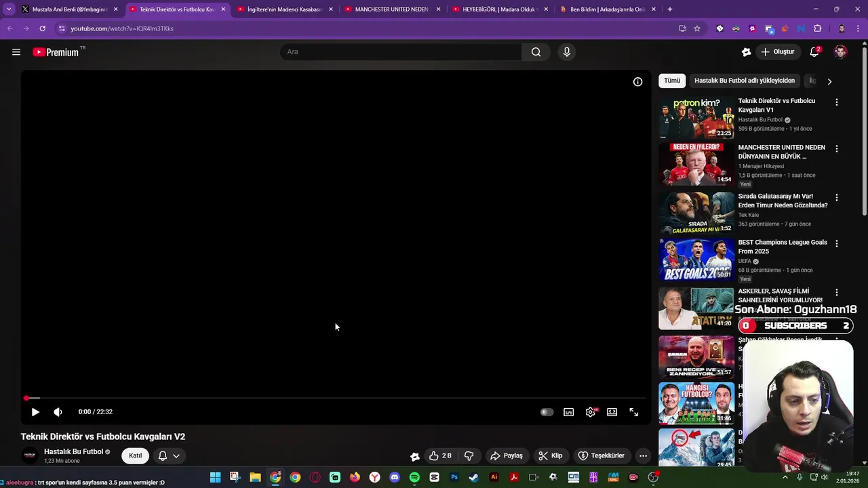Open the tab search dropdown arrow

click(x=9, y=9)
